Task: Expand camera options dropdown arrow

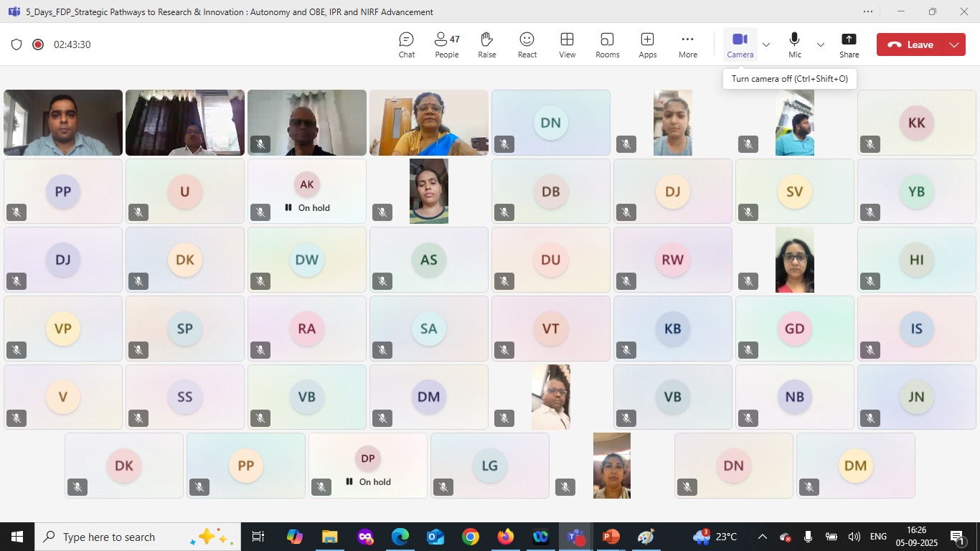Action: point(766,44)
